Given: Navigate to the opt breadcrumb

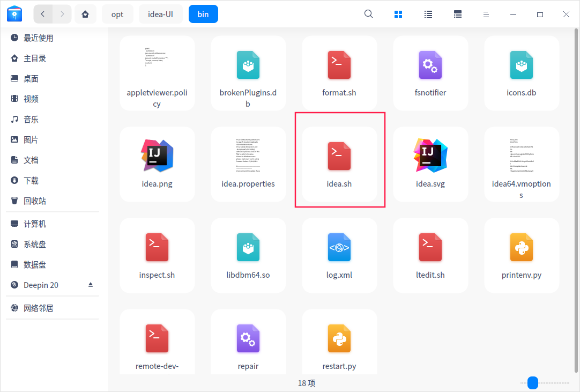Looking at the screenshot, I should click(x=117, y=14).
